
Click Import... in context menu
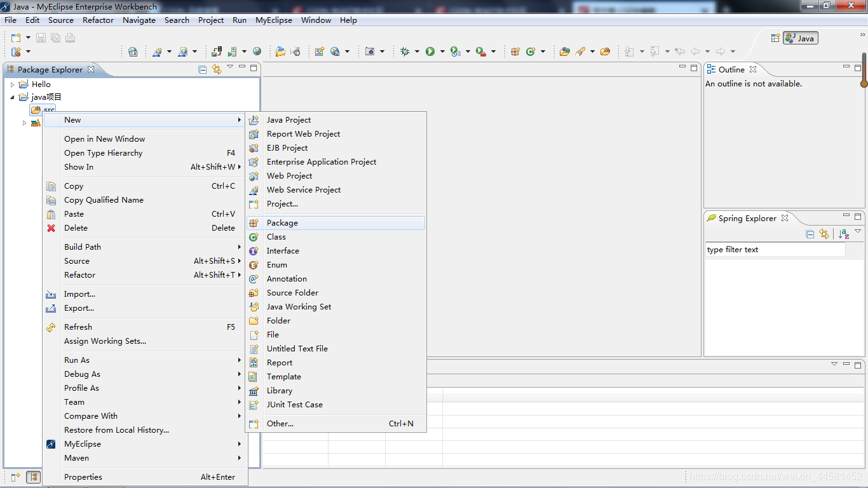tap(144, 294)
